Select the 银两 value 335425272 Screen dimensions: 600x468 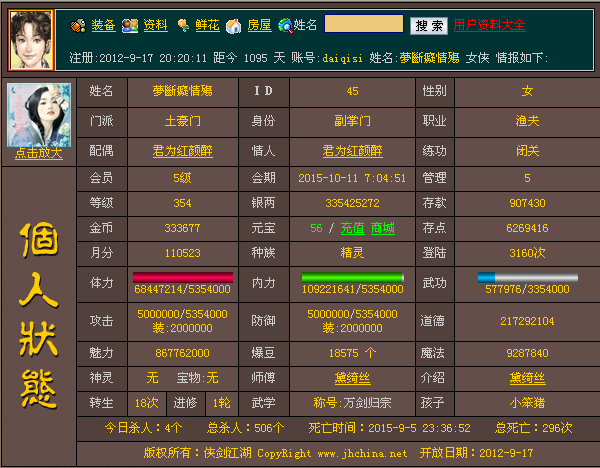pos(352,203)
